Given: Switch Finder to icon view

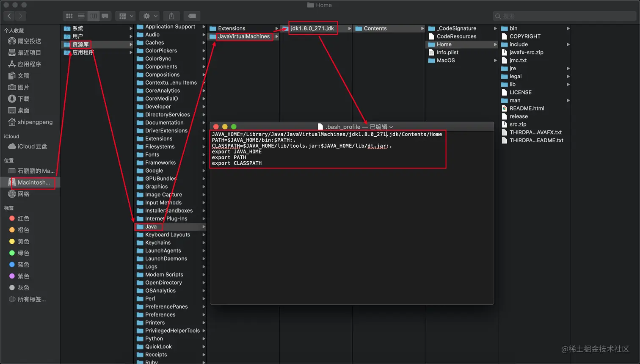Looking at the screenshot, I should pyautogui.click(x=69, y=16).
